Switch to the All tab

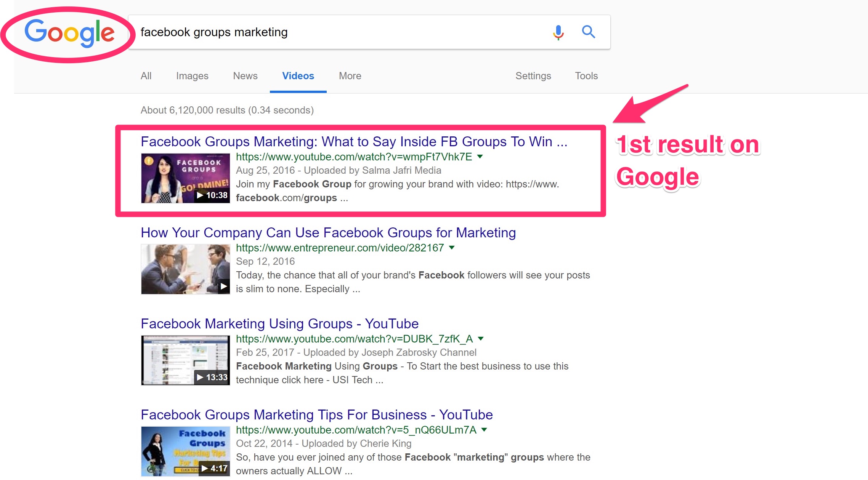click(146, 76)
